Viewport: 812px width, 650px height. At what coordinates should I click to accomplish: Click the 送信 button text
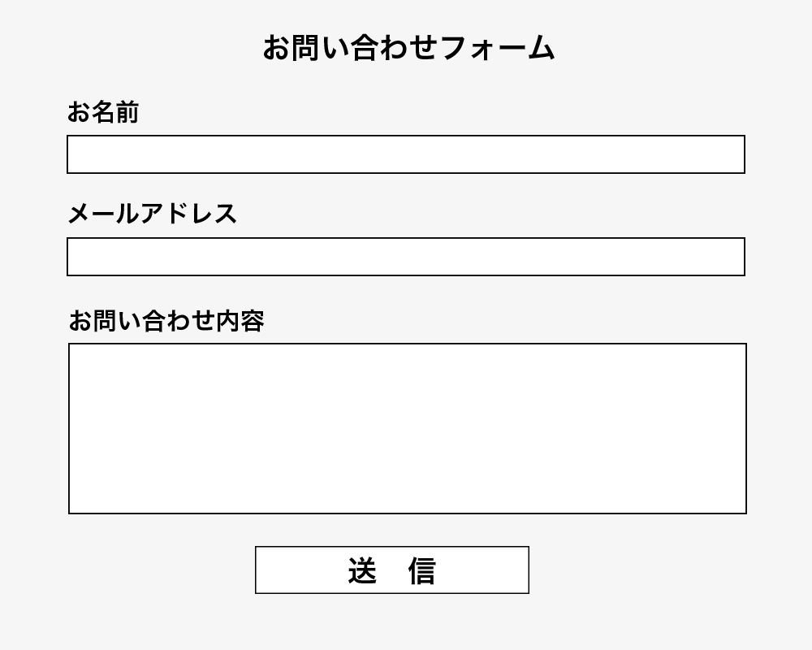click(393, 570)
